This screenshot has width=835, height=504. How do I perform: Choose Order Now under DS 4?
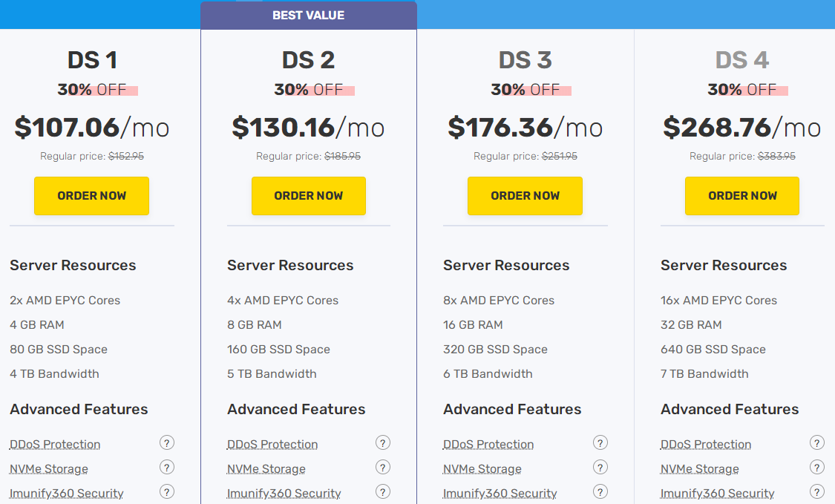(x=742, y=196)
